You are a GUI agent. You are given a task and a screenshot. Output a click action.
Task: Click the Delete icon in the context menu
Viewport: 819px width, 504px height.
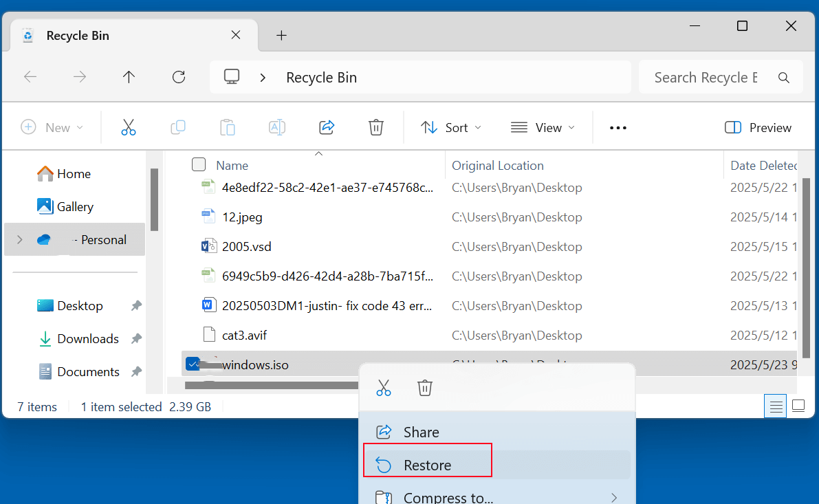click(424, 387)
